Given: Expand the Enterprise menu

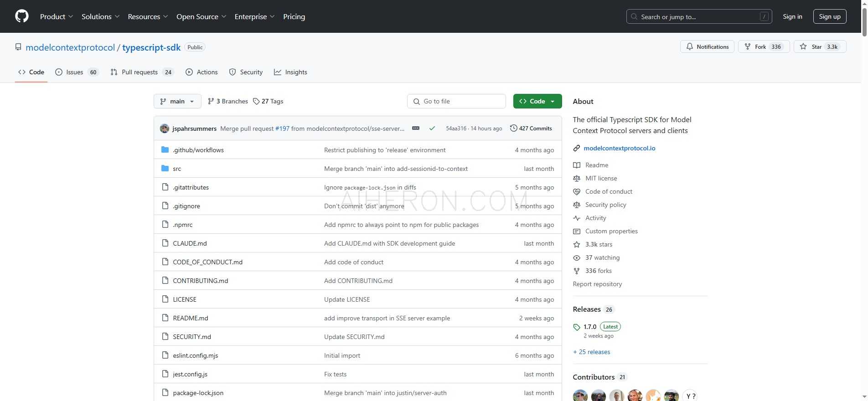Looking at the screenshot, I should (254, 16).
